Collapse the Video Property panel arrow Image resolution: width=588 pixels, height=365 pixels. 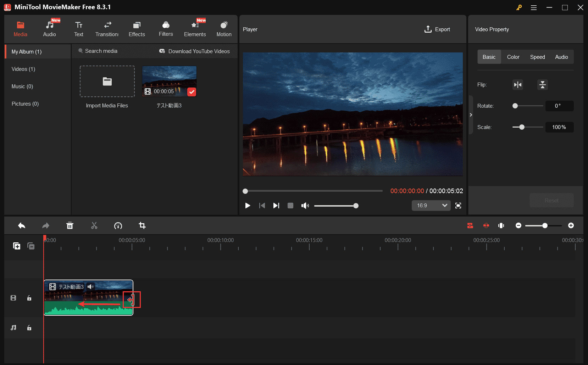pos(471,115)
